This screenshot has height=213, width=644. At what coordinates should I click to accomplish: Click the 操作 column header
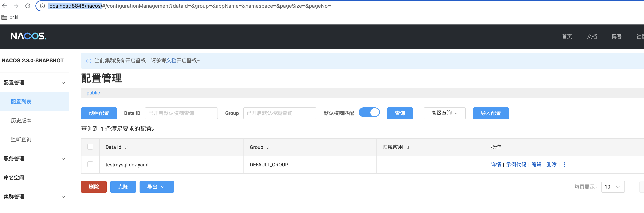496,147
